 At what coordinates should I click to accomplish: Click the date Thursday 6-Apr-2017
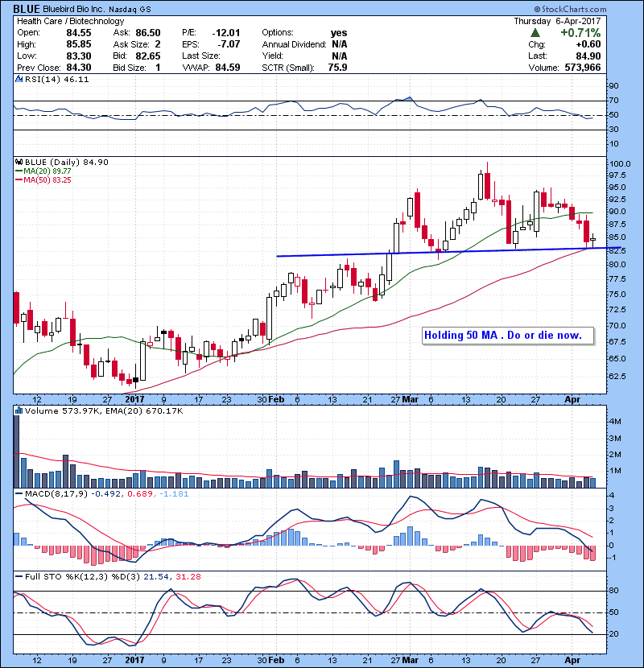(x=557, y=21)
